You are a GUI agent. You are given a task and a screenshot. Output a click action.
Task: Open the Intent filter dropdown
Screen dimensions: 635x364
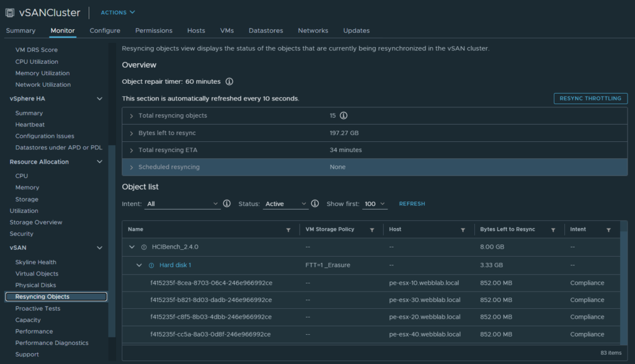(182, 203)
